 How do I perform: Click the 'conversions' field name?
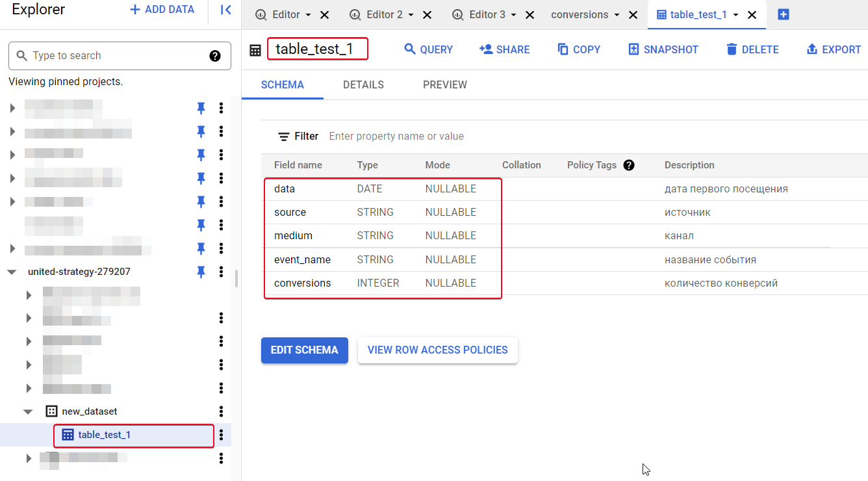pos(302,283)
